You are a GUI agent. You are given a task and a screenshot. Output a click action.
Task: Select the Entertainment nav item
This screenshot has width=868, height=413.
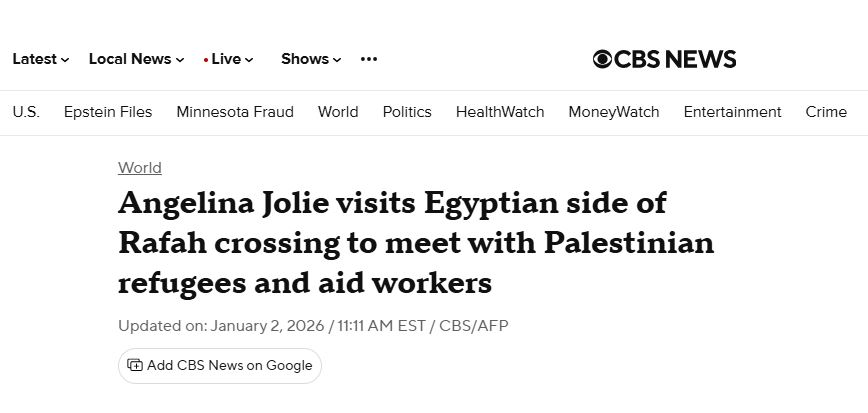click(732, 112)
